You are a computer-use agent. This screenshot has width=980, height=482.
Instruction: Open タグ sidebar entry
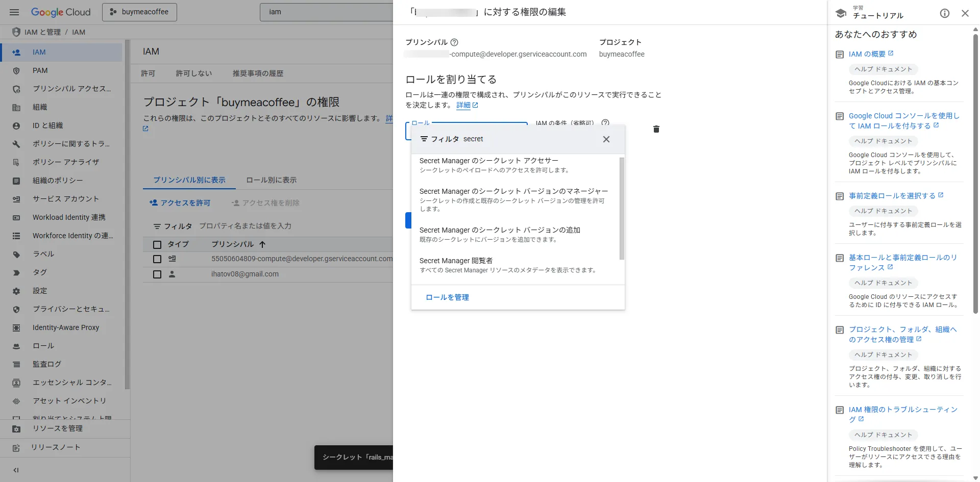pos(61,272)
